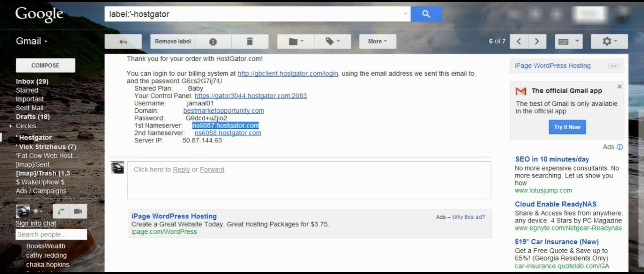
Task: Click the Try it Now button
Action: [x=567, y=127]
